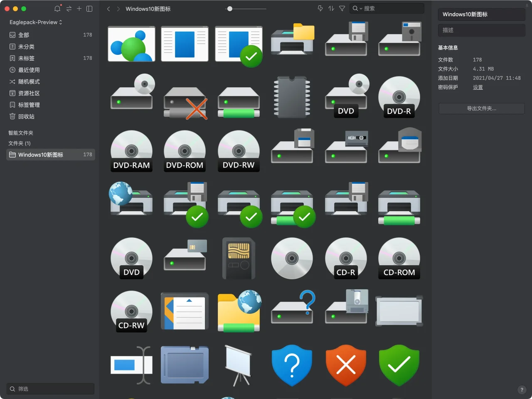
Task: Click the 设置 password protection link
Action: pyautogui.click(x=478, y=87)
